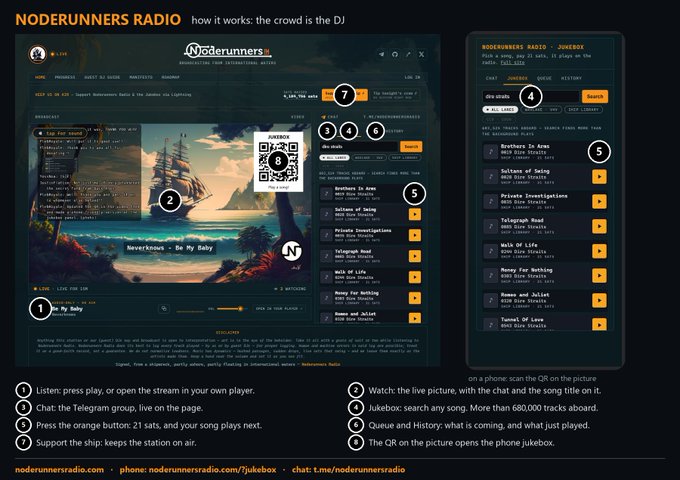The image size is (680, 480).
Task: Open the X (Twitter) icon in the site header
Action: [421, 54]
